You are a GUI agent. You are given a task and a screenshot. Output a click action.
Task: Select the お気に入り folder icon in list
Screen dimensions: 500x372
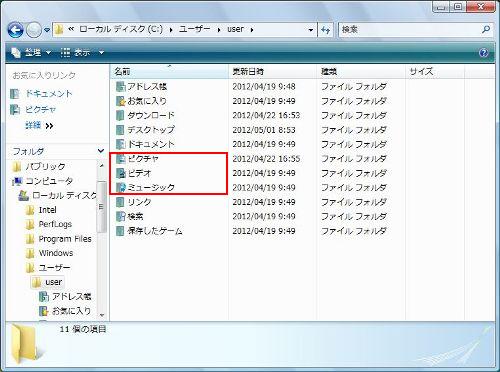tap(120, 101)
